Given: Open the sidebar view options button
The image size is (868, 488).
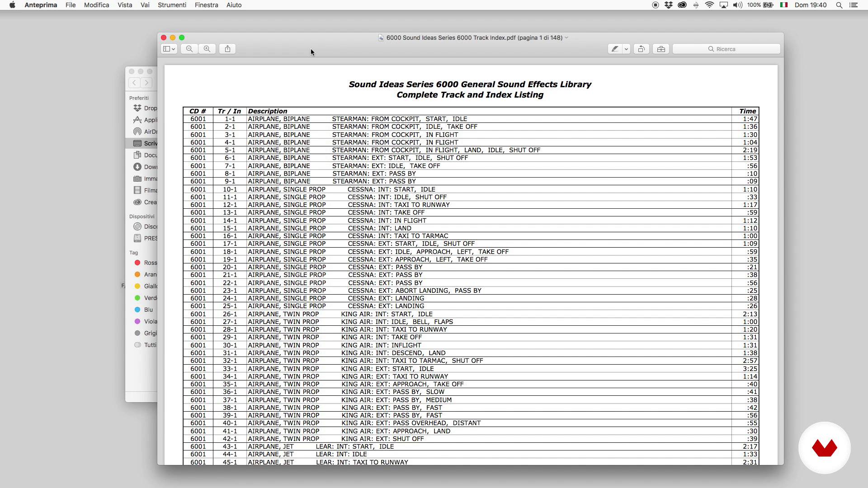Looking at the screenshot, I should click(x=169, y=49).
